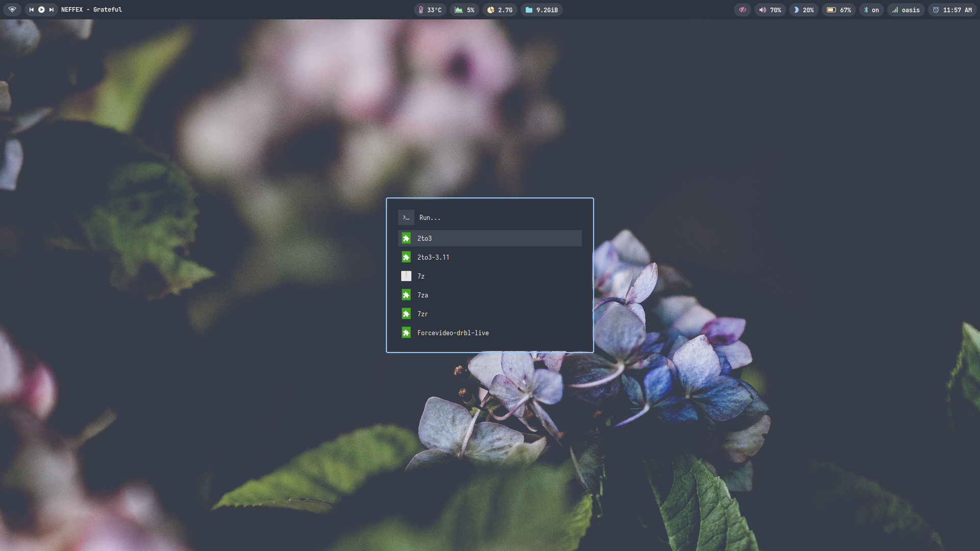Click the previous track button
980x551 pixels.
[x=32, y=10]
